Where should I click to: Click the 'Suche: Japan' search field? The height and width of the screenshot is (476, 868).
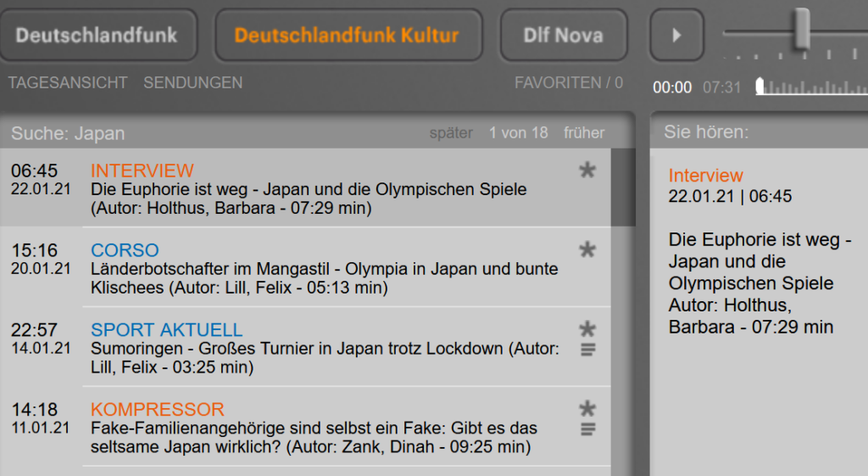68,133
